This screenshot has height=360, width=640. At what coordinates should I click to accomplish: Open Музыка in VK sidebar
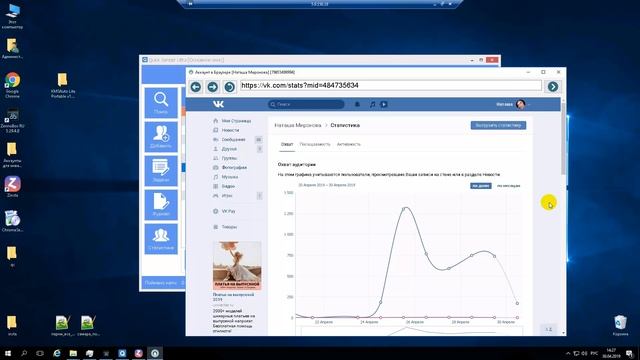tap(230, 177)
